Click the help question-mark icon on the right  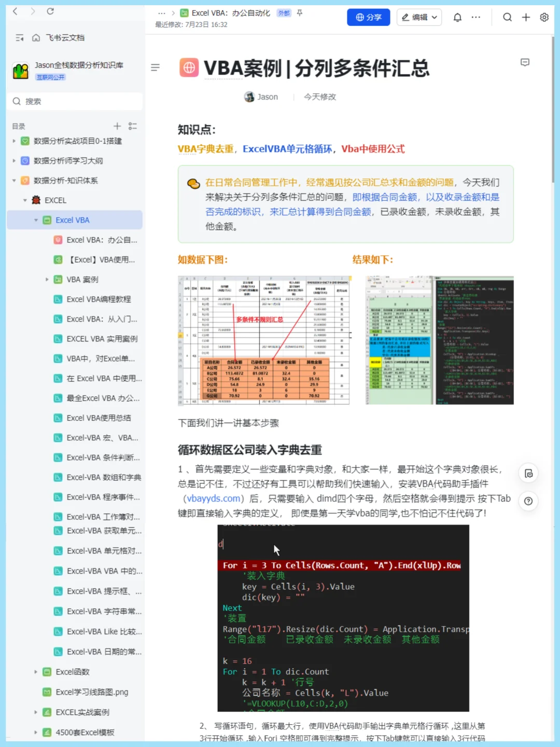coord(528,501)
